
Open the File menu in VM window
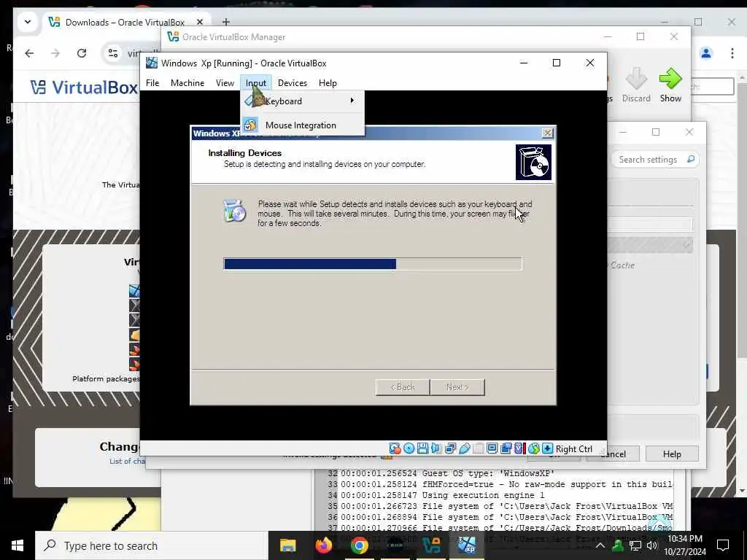coord(152,83)
